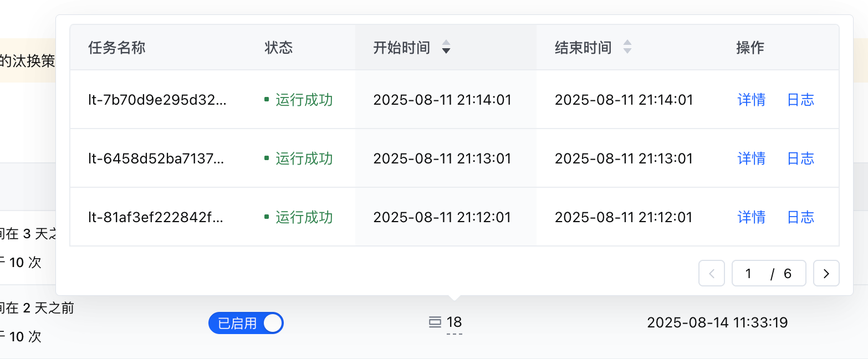The height and width of the screenshot is (359, 868).
Task: Show 日志 for task lt-81af3ef222842f
Action: (x=800, y=217)
